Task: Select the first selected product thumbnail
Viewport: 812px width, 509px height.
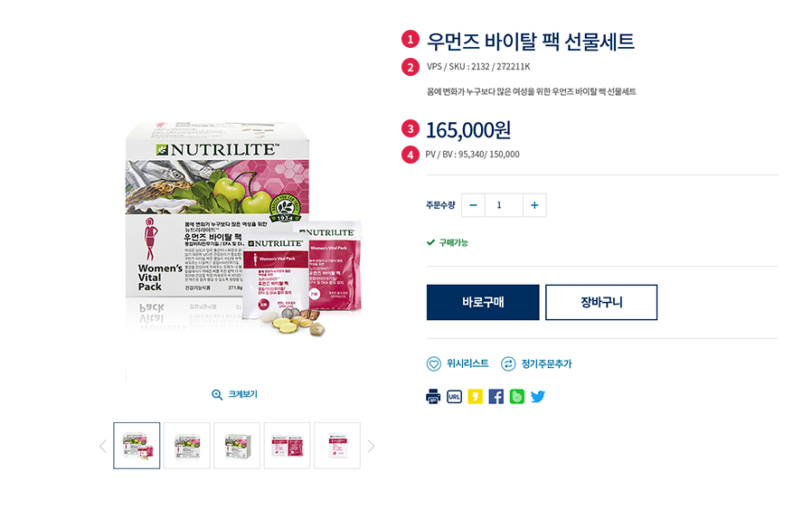Action: (137, 446)
